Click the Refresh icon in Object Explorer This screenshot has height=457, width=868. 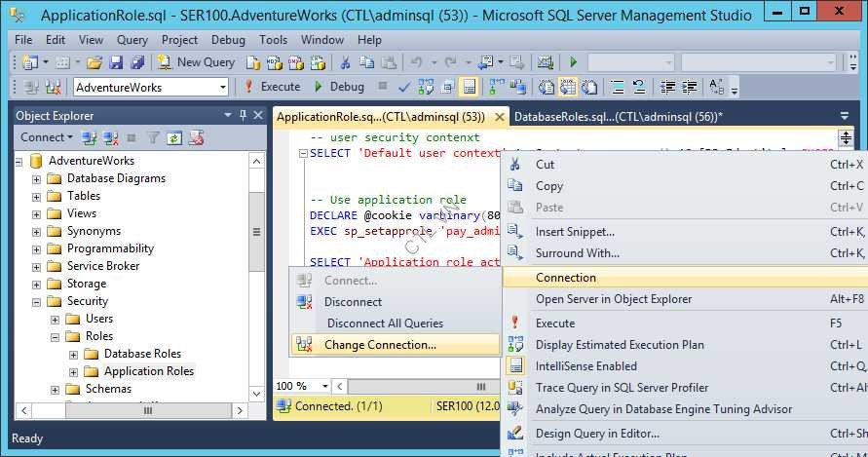click(x=174, y=137)
